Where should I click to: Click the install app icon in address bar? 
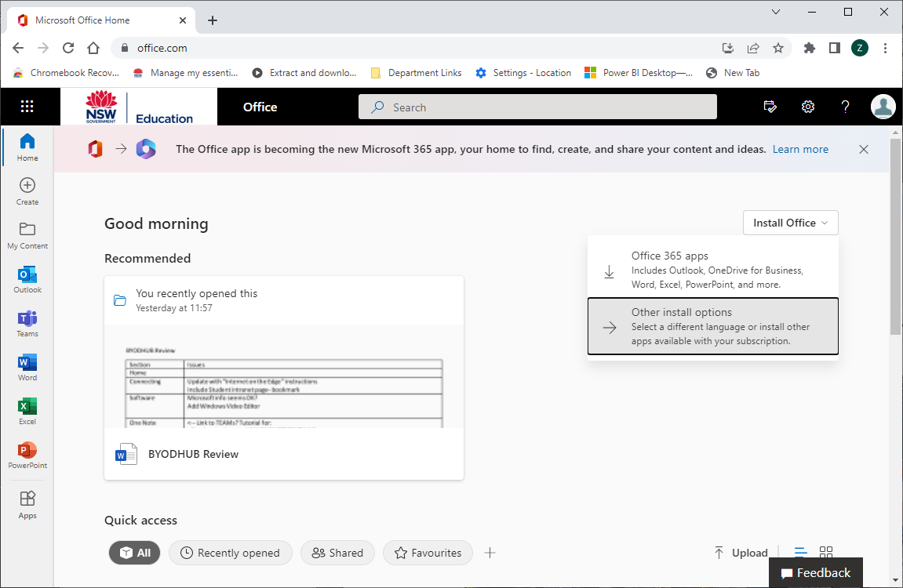click(x=728, y=48)
